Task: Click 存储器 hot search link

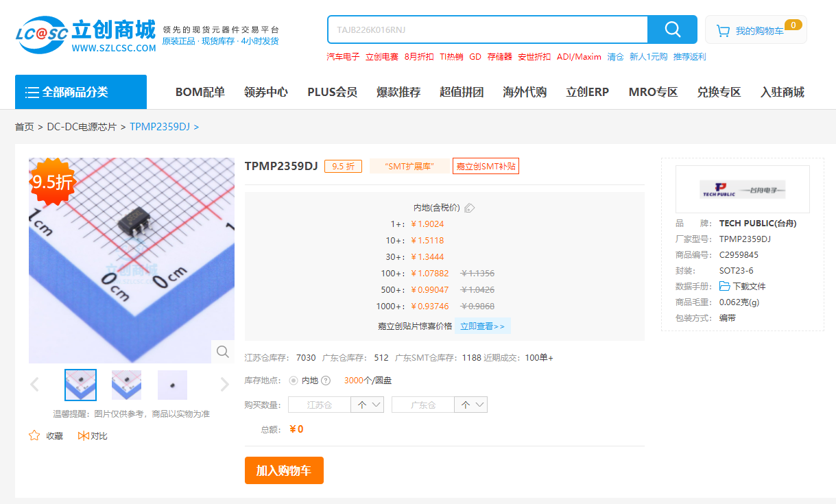Action: (500, 57)
